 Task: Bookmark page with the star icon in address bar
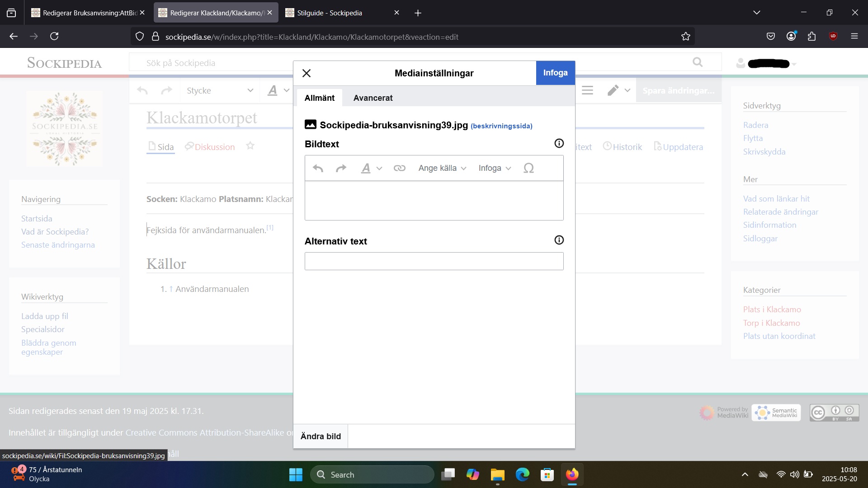685,37
